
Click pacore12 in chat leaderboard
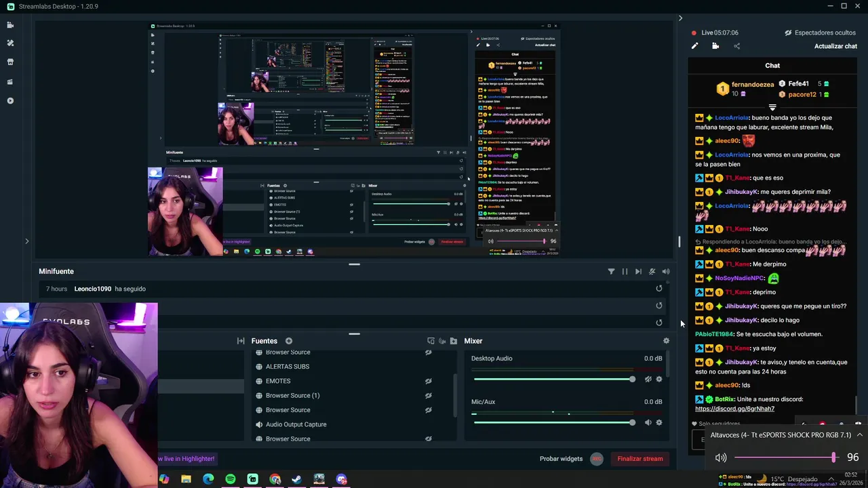[802, 95]
